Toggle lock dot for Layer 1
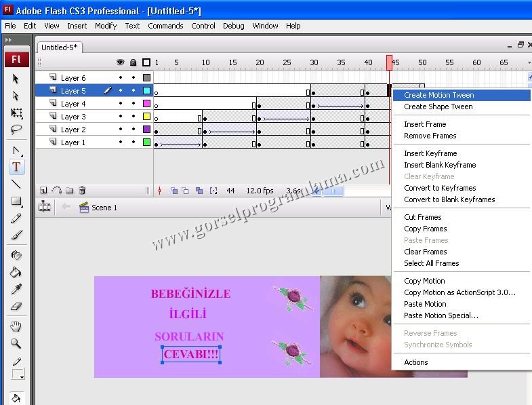Image resolution: width=532 pixels, height=405 pixels. click(x=134, y=142)
